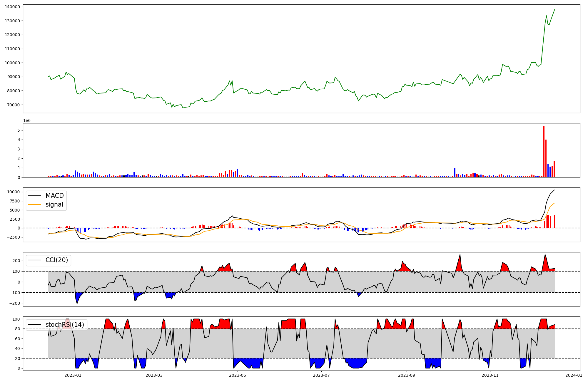Click the last red MACD histogram bar
The height and width of the screenshot is (382, 588).
click(554, 221)
